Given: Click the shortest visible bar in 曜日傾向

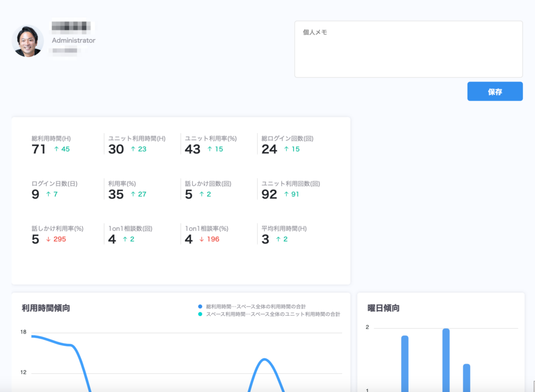Looking at the screenshot, I should click(x=467, y=377).
